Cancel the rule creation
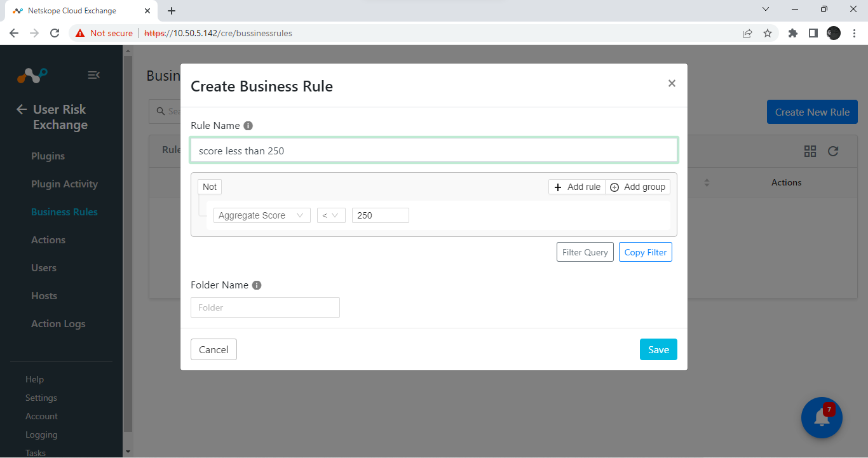The image size is (868, 458). tap(214, 349)
